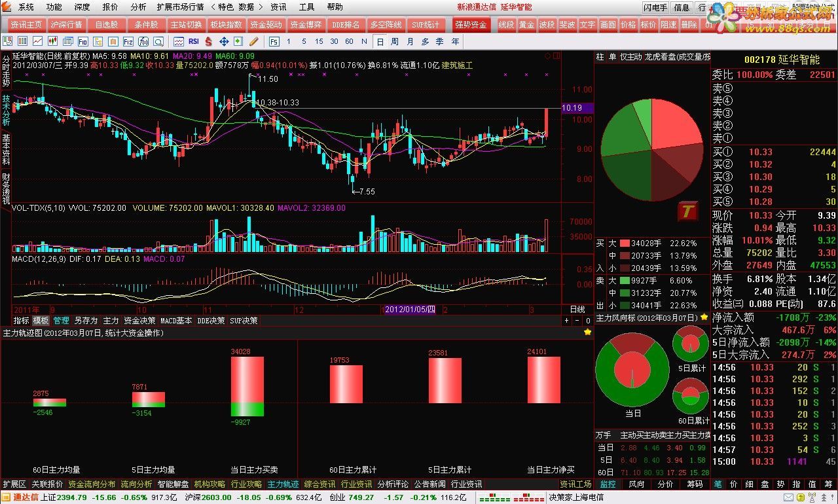Open the 报价 menu

click(111, 7)
